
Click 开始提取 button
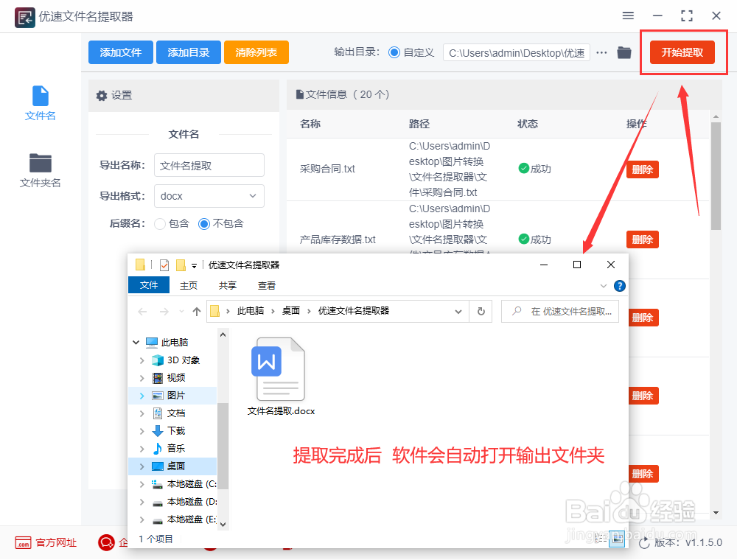point(682,52)
